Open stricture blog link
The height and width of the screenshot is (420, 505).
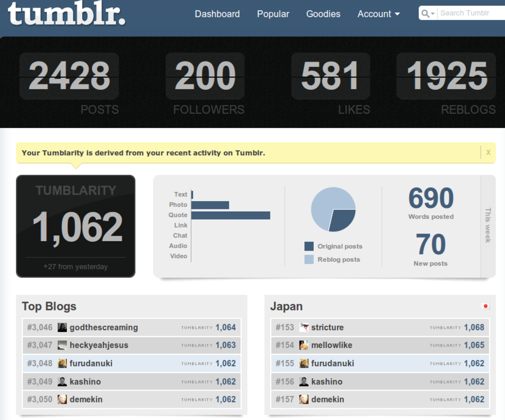point(327,328)
